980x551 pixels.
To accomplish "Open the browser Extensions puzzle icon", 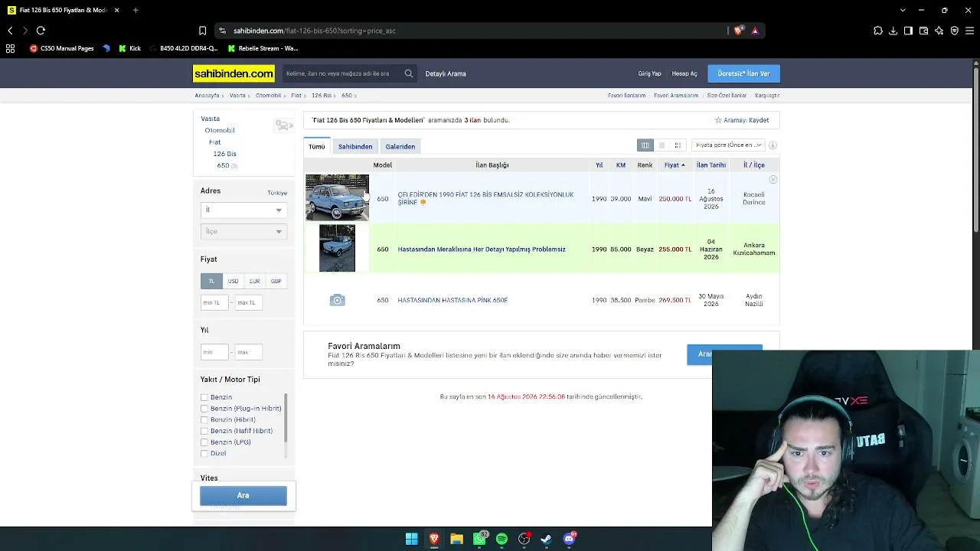I will 877,31.
